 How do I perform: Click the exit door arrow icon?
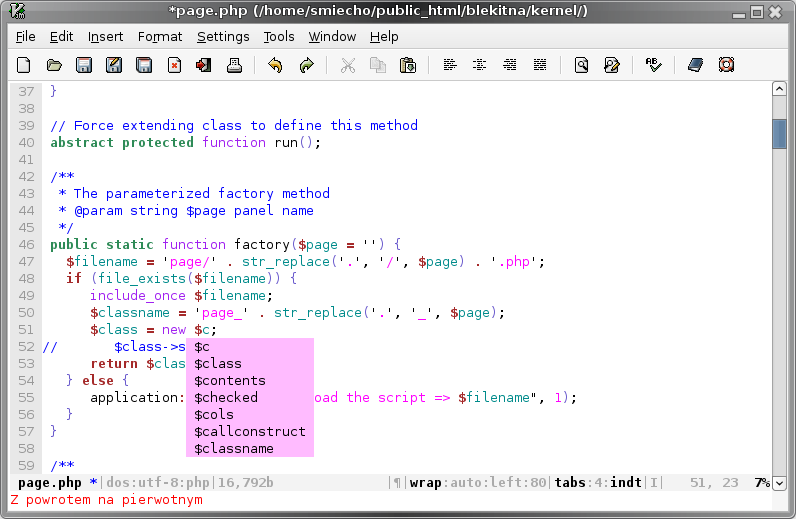[204, 65]
